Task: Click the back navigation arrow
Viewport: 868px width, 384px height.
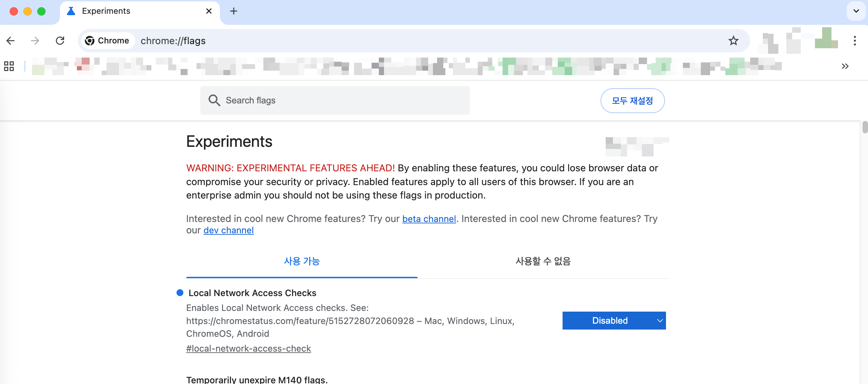Action: coord(11,41)
